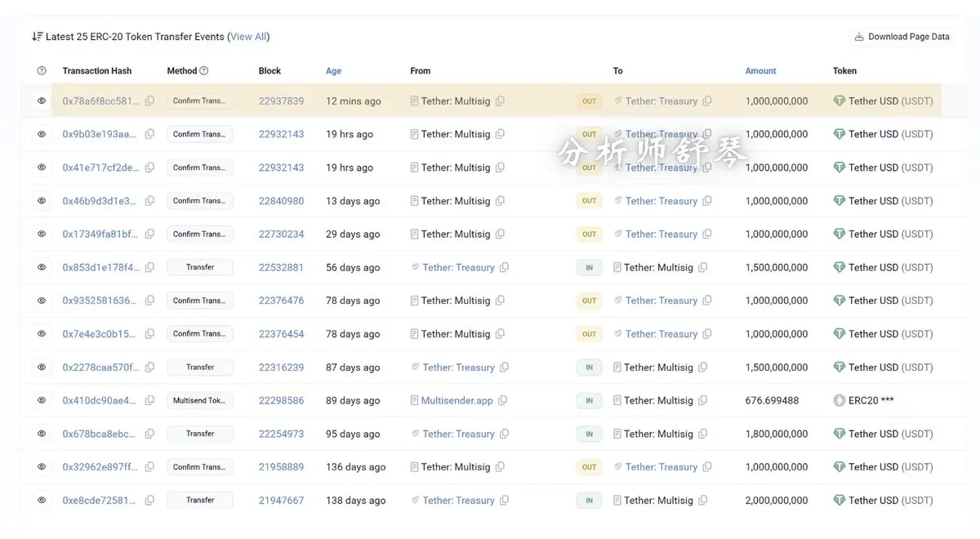Click eye icon for transaction 0x46b9d3d1e3
Image resolution: width=980 pixels, height=539 pixels.
tap(42, 201)
